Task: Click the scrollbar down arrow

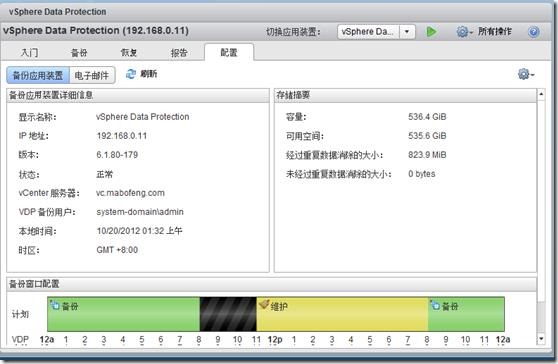Action: (x=541, y=338)
